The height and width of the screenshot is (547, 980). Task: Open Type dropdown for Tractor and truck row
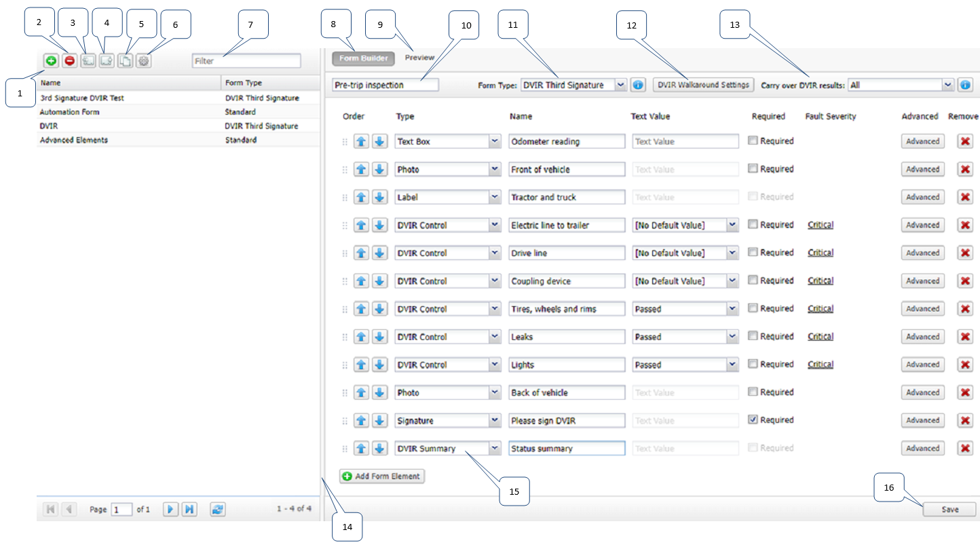click(495, 197)
